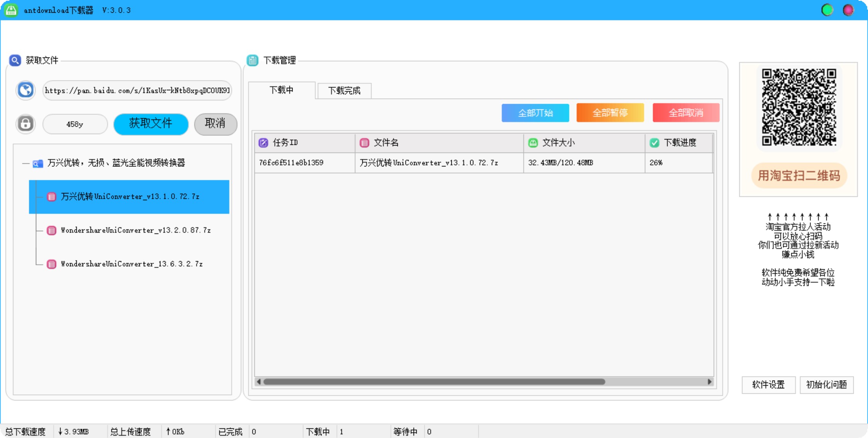
Task: Click the green icon in 文件大小 header
Action: [533, 143]
